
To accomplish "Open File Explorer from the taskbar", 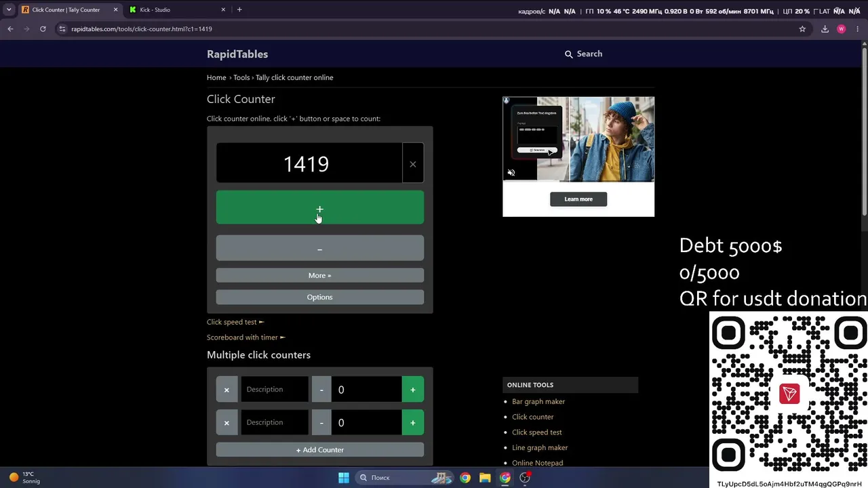I will pyautogui.click(x=485, y=478).
